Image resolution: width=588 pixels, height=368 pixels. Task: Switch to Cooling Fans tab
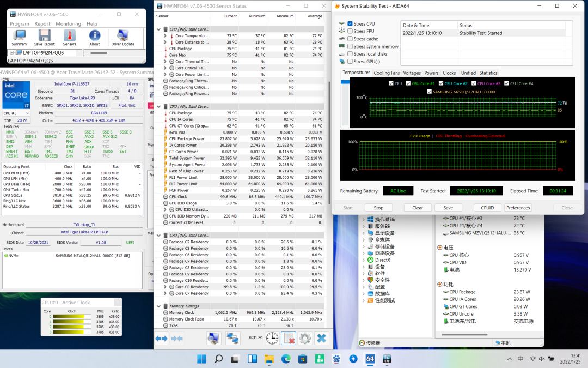pyautogui.click(x=387, y=73)
